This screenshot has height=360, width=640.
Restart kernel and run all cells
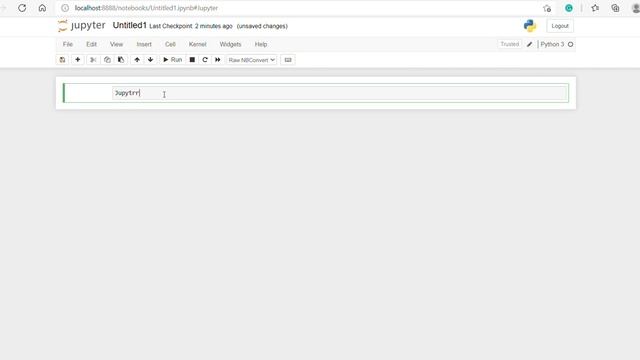pyautogui.click(x=218, y=60)
